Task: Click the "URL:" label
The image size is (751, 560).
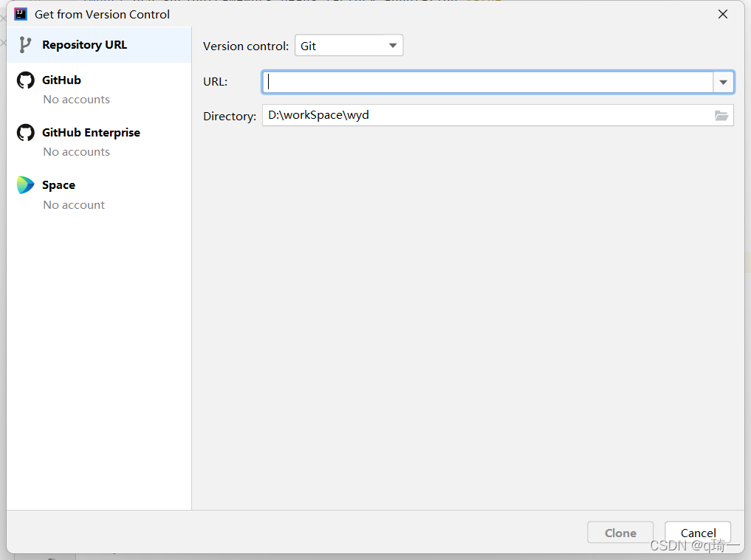Action: point(215,82)
